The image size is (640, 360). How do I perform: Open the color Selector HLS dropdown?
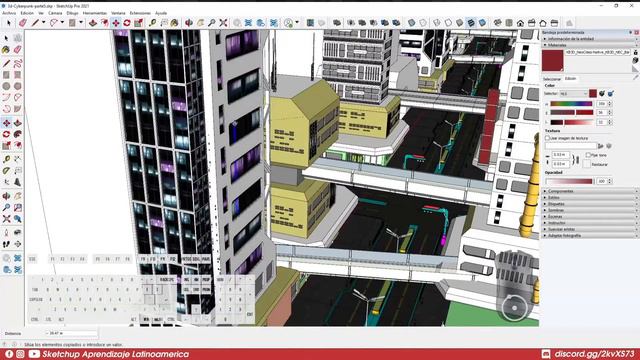pos(573,93)
